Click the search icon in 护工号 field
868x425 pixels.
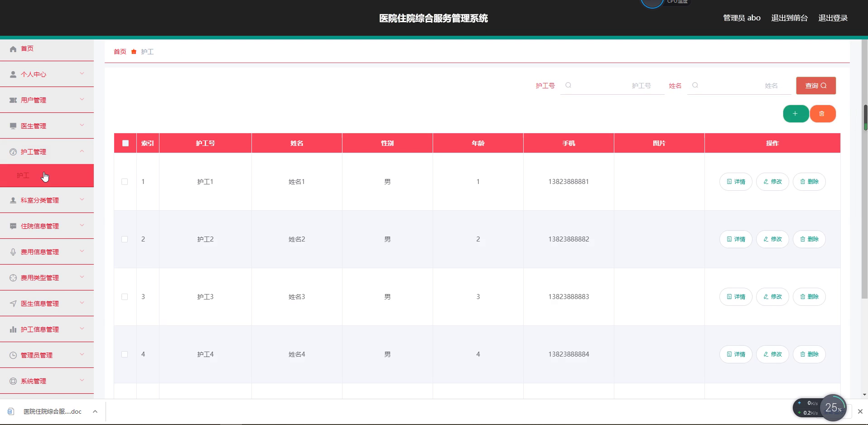[x=568, y=85]
